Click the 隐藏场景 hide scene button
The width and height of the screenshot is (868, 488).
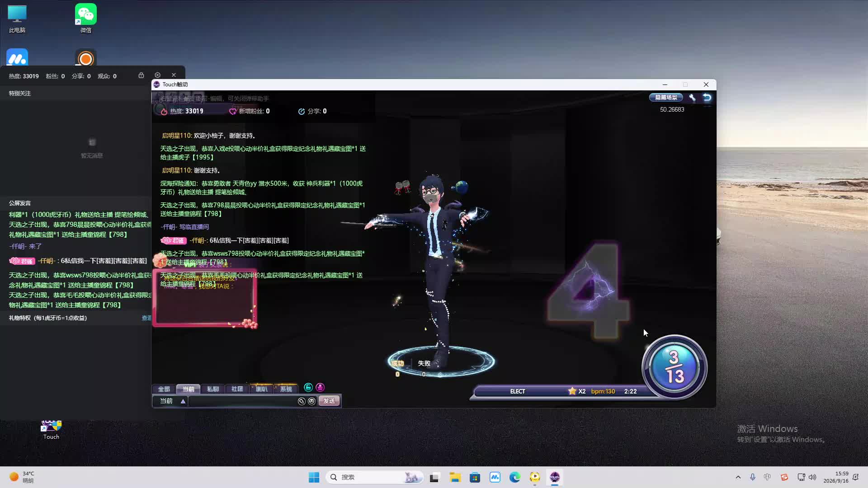[x=666, y=98]
